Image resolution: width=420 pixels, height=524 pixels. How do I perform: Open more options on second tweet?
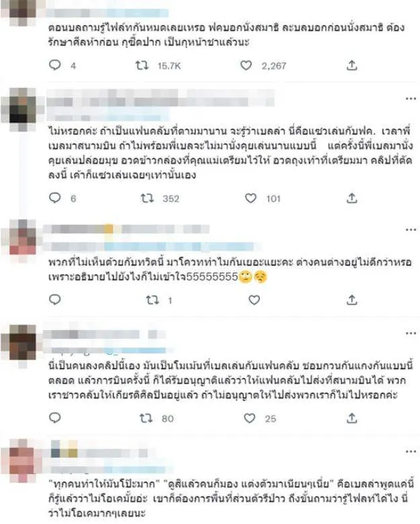point(411,99)
